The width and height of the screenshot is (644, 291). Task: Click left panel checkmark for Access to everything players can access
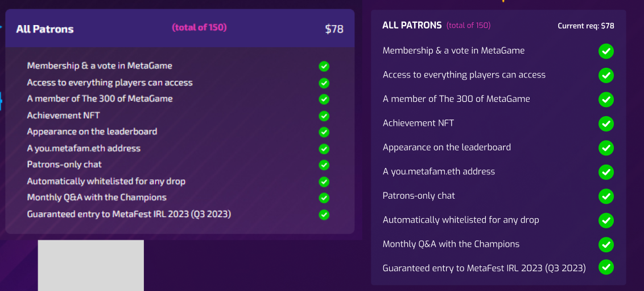(x=324, y=83)
